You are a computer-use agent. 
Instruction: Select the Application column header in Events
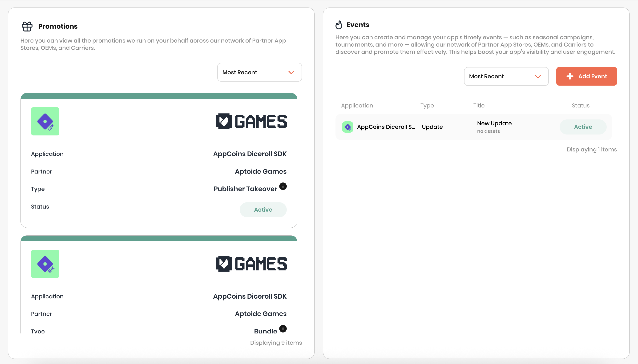point(357,106)
